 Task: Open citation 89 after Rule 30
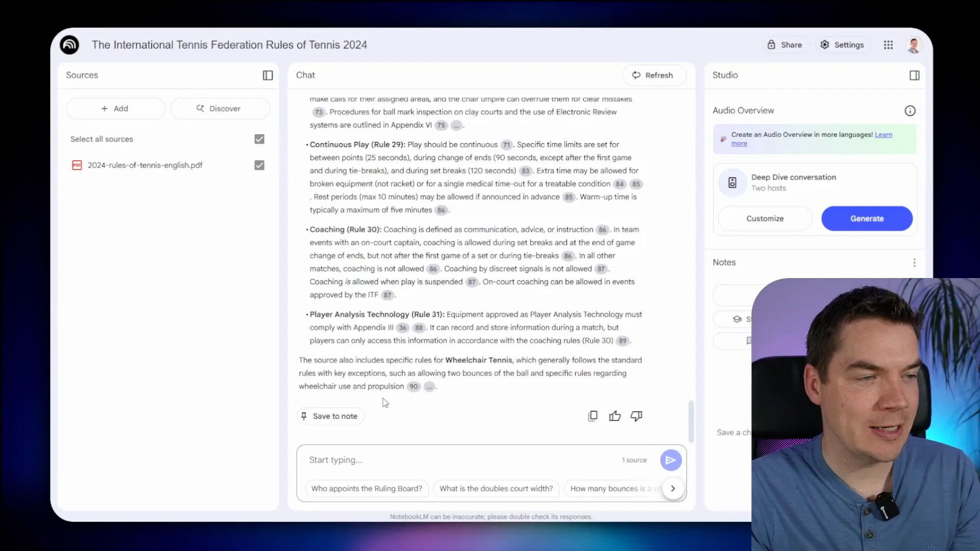click(623, 341)
